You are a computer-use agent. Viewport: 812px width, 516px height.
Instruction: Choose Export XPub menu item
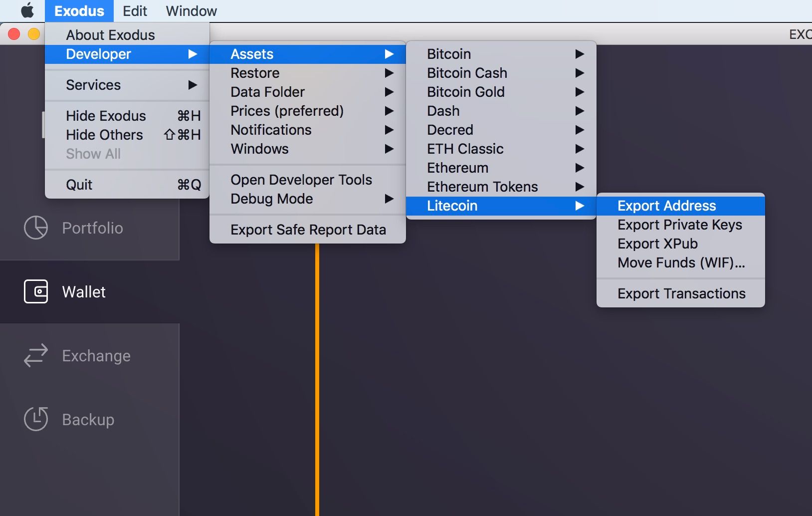[x=657, y=244]
